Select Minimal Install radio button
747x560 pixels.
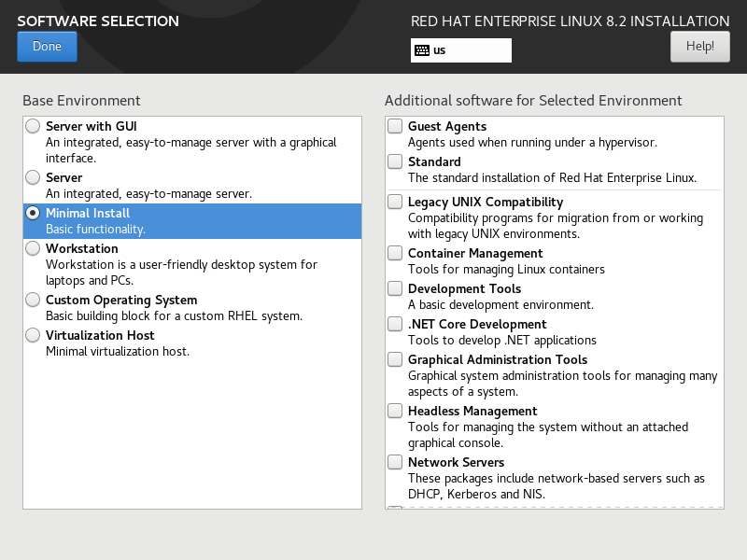click(x=34, y=213)
